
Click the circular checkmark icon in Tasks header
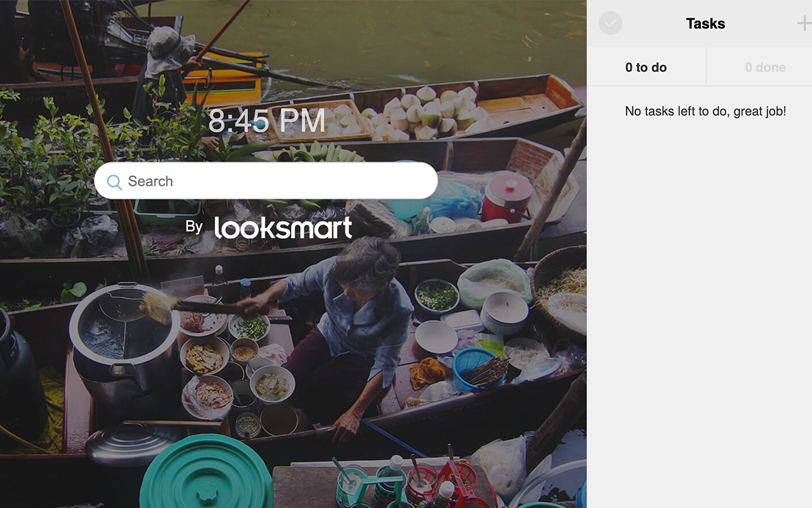[610, 23]
